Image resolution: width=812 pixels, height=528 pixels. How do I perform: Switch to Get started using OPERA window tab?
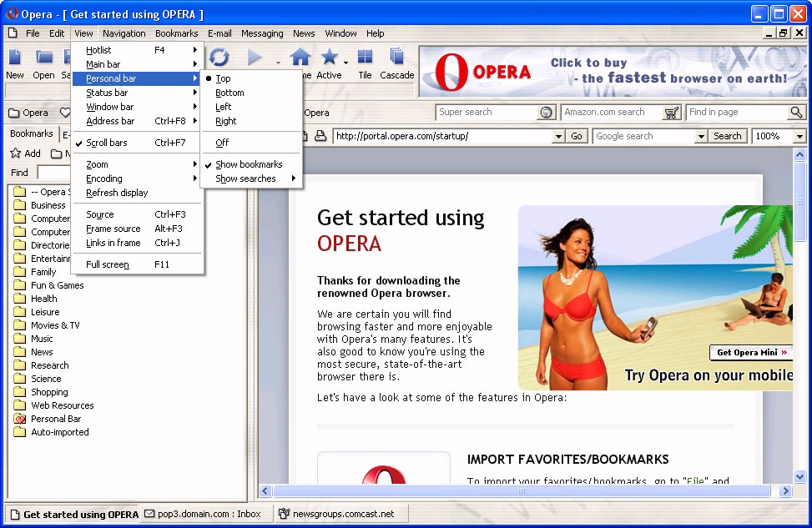point(73,514)
